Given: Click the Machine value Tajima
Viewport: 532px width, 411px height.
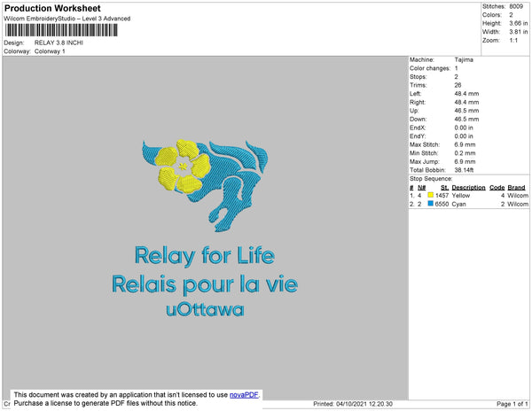Looking at the screenshot, I should (x=464, y=59).
